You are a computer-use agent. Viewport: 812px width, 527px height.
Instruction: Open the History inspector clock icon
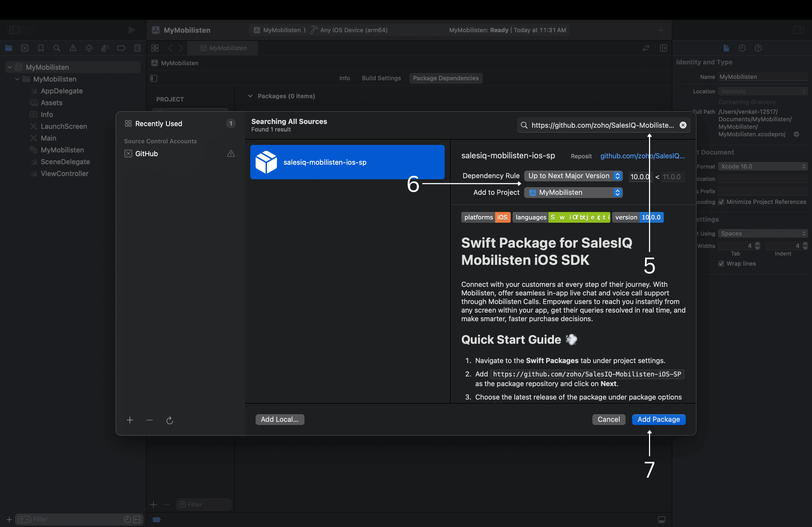coord(742,48)
